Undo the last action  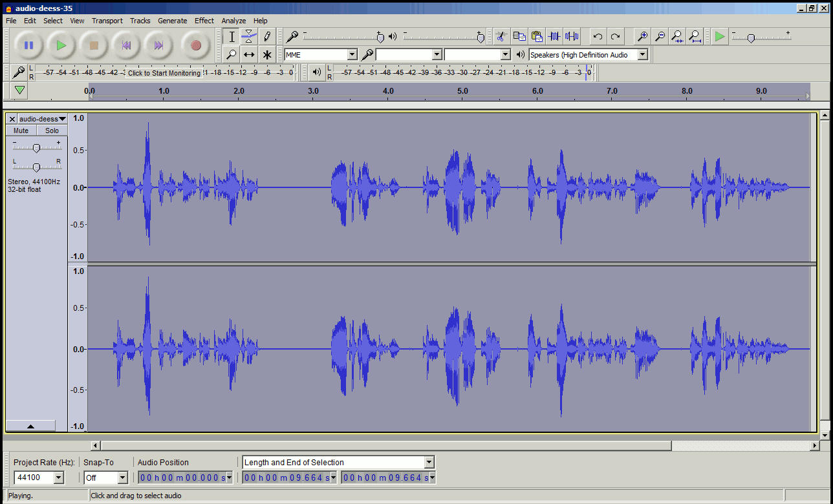pyautogui.click(x=598, y=37)
